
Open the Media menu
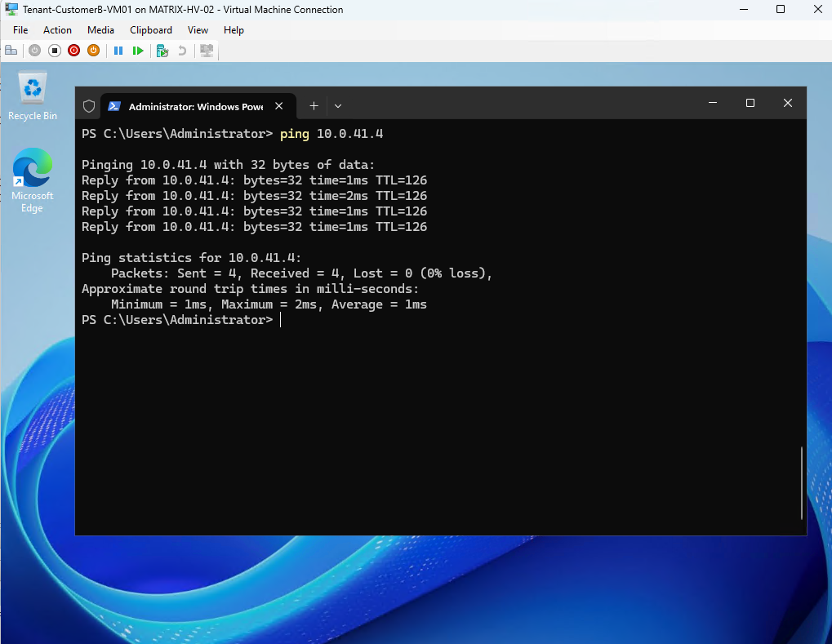click(x=100, y=30)
